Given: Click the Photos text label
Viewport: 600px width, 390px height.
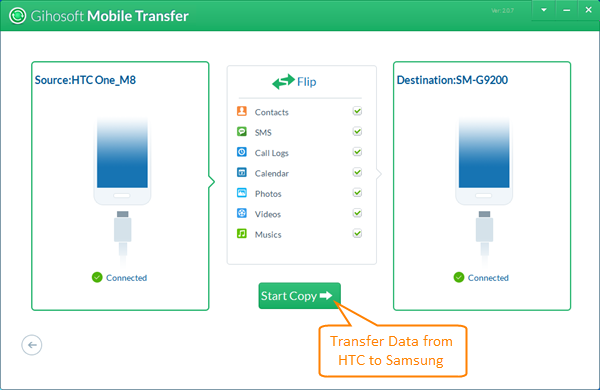Looking at the screenshot, I should (x=268, y=194).
